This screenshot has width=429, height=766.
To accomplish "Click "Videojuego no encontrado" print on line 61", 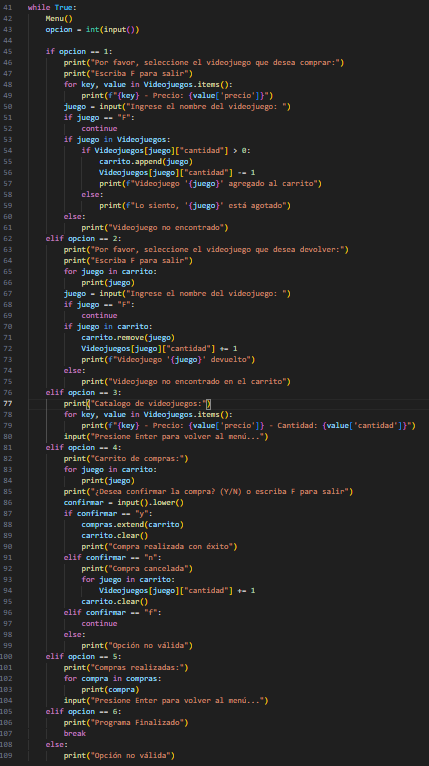I will [x=155, y=227].
